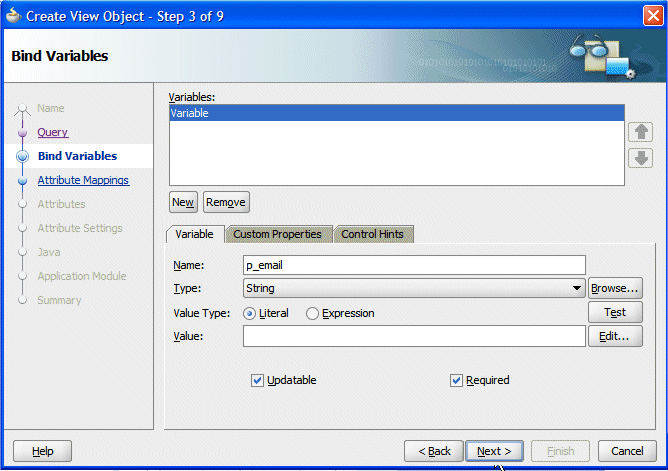Expand the Type dropdown showing String

click(414, 288)
